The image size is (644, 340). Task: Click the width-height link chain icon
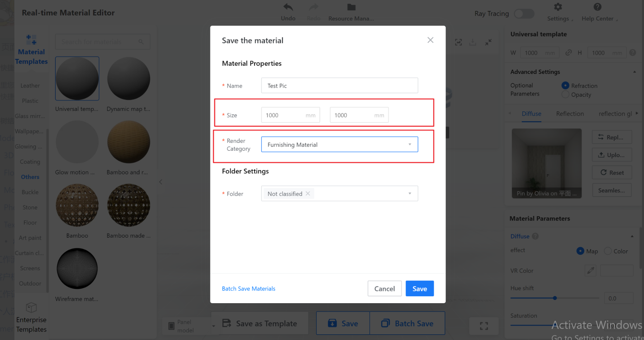569,53
